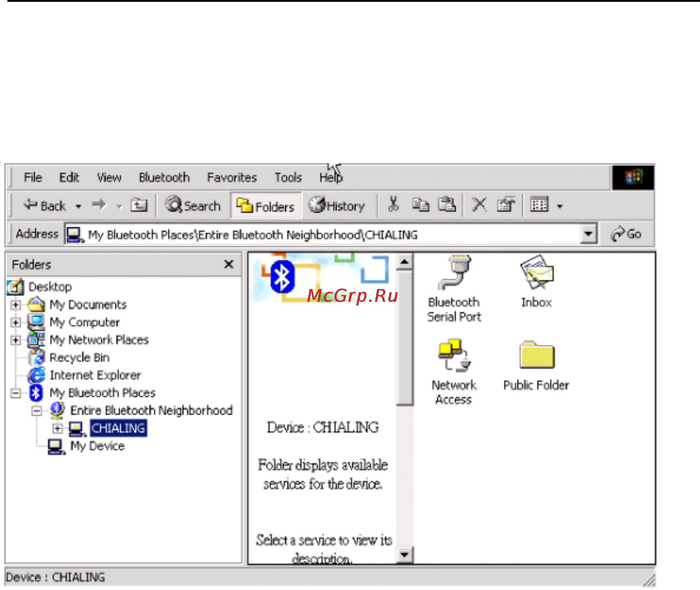Open the Back history dropdown arrow
This screenshot has width=700, height=590.
(x=78, y=206)
